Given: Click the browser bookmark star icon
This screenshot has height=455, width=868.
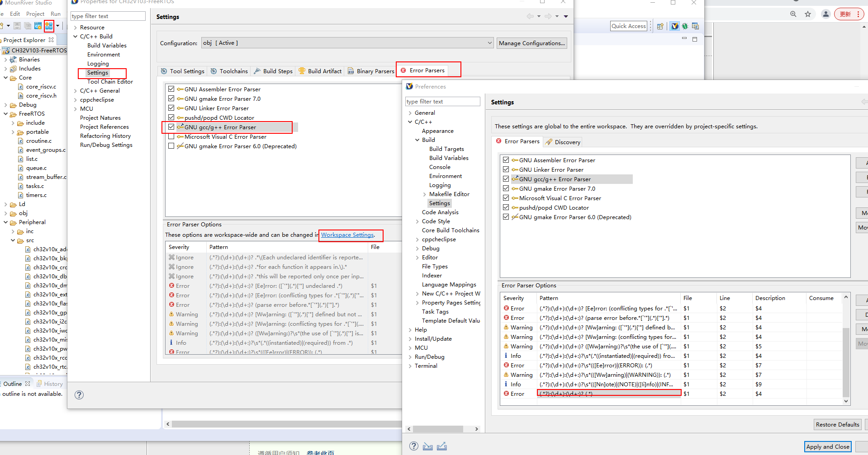Looking at the screenshot, I should pos(808,14).
